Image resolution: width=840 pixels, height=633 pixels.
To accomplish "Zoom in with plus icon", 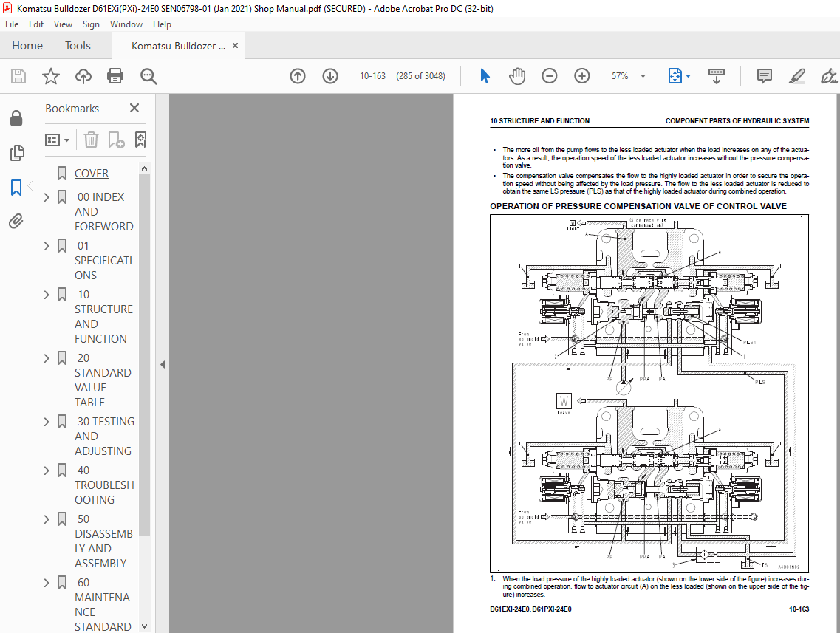I will [581, 76].
